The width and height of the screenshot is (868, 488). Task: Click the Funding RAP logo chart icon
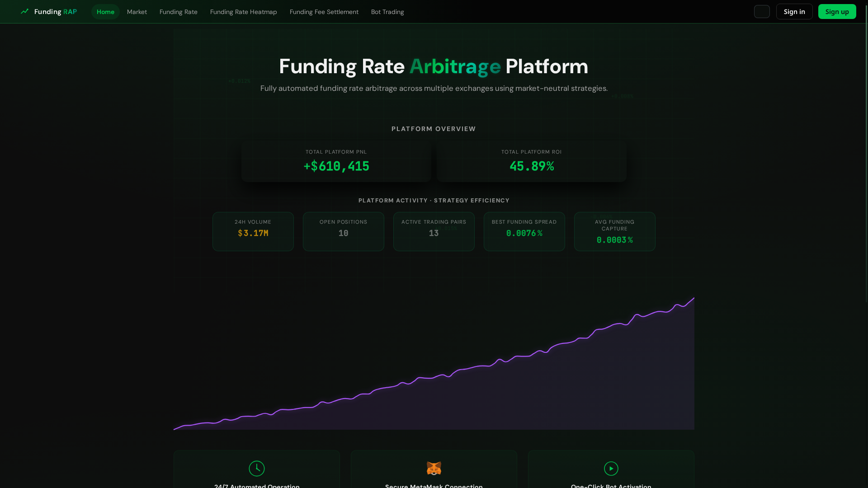coord(25,11)
